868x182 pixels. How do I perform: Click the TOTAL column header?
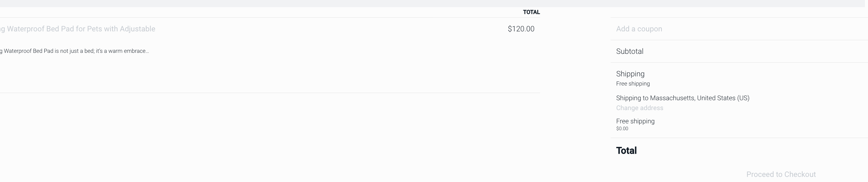(531, 12)
